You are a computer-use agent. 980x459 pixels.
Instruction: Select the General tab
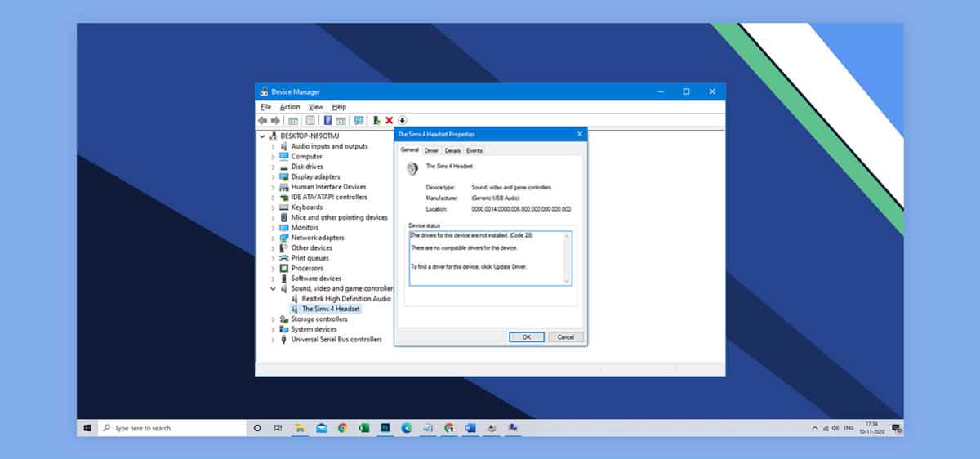(409, 150)
